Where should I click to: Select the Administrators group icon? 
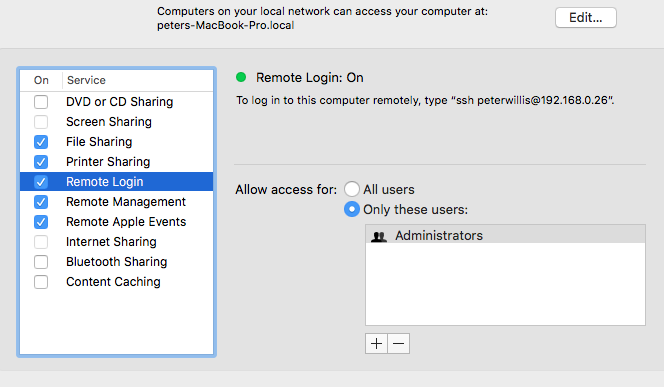379,236
